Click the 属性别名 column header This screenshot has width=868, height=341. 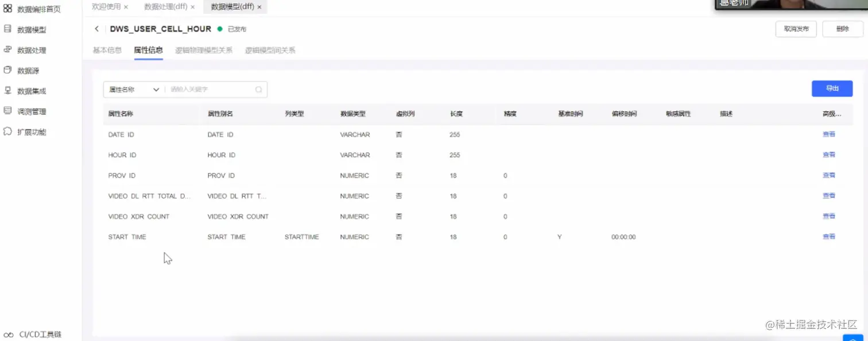click(x=220, y=114)
